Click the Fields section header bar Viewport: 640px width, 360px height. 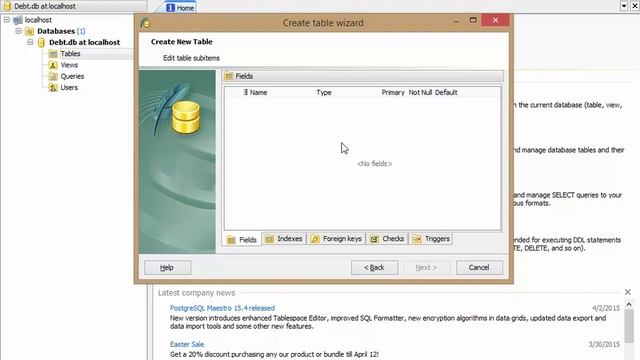tap(363, 76)
